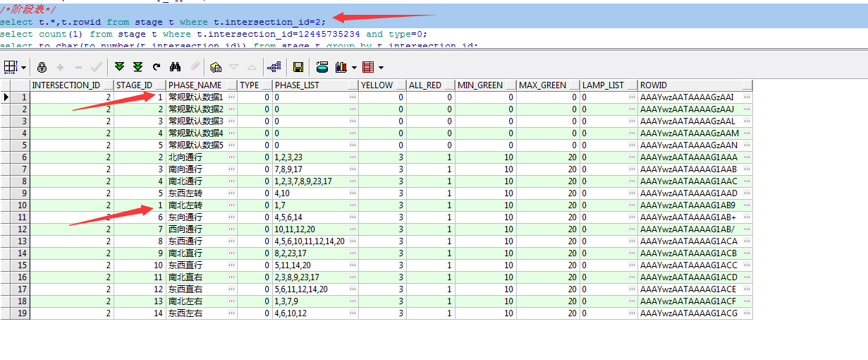Click the PHASE_LIST cell containing 1,2,3,7,8,9,23,17
This screenshot has height=360, width=868.
click(303, 181)
